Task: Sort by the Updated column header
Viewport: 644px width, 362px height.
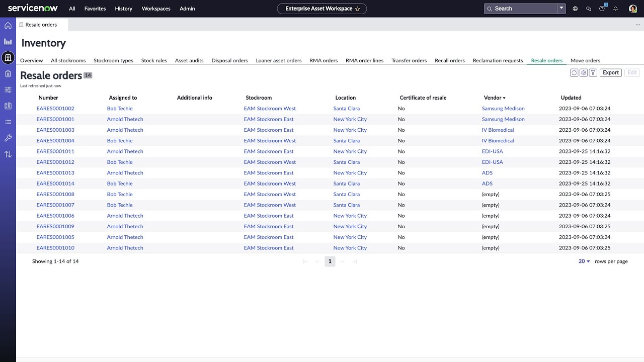Action: tap(571, 98)
